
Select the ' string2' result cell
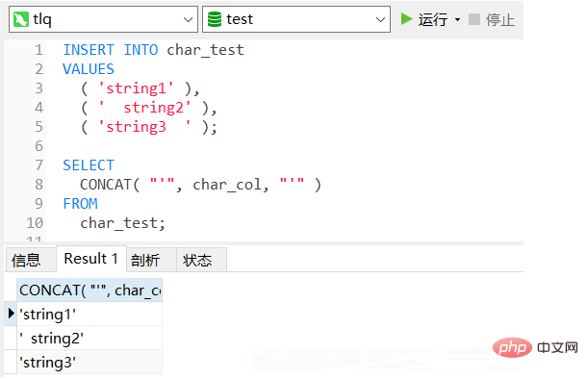tap(89, 339)
